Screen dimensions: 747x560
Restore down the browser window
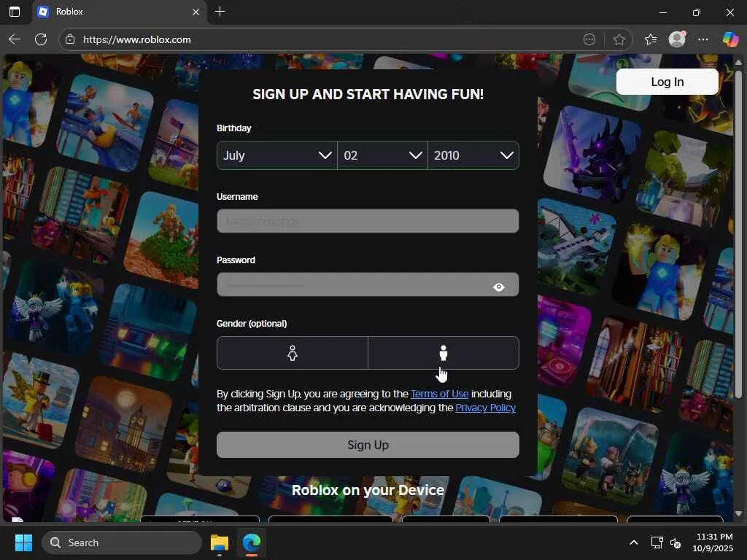tap(696, 12)
